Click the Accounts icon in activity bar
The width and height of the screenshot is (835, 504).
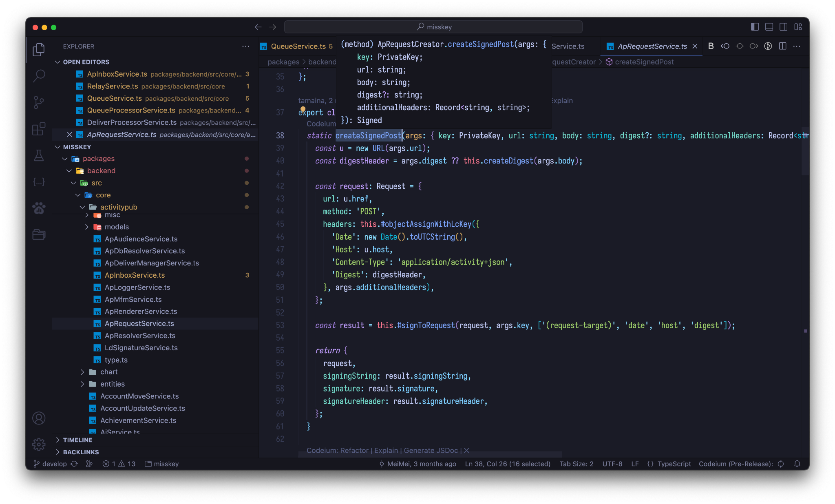tap(39, 418)
